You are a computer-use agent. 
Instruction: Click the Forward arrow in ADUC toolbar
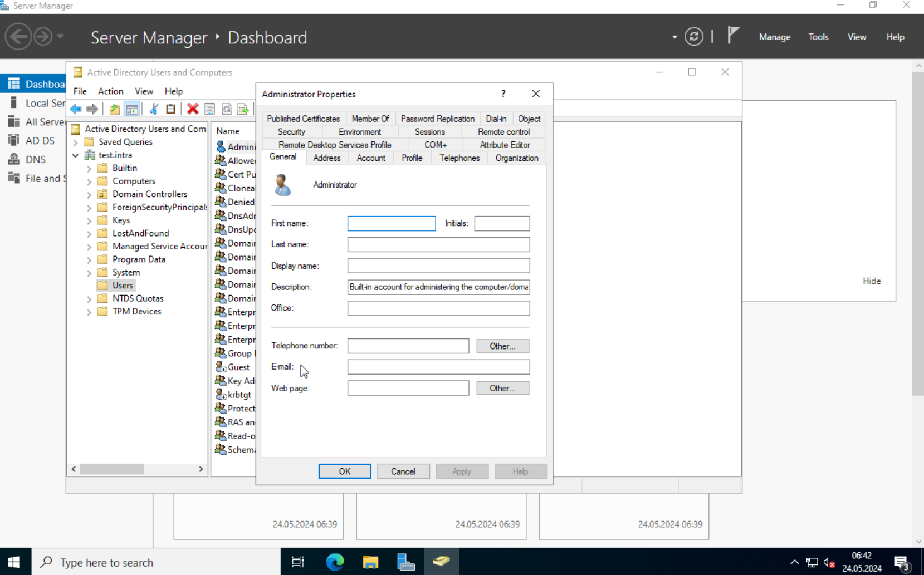(x=92, y=109)
